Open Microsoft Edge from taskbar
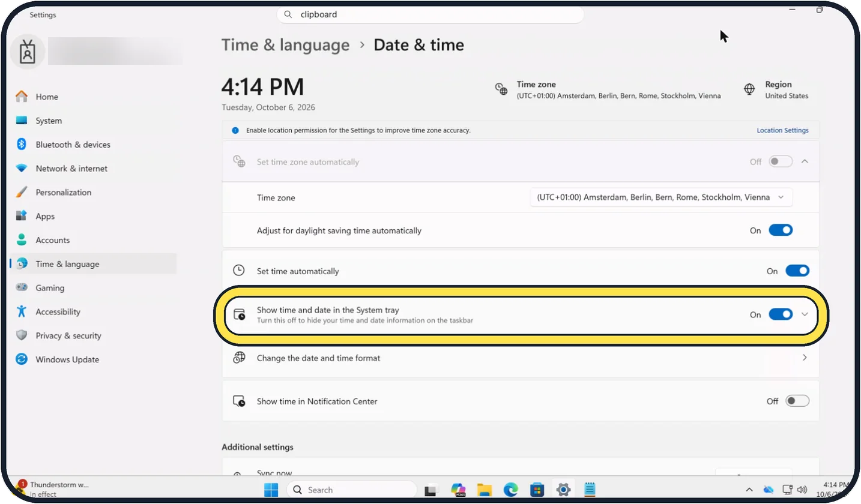The width and height of the screenshot is (861, 504). [510, 490]
